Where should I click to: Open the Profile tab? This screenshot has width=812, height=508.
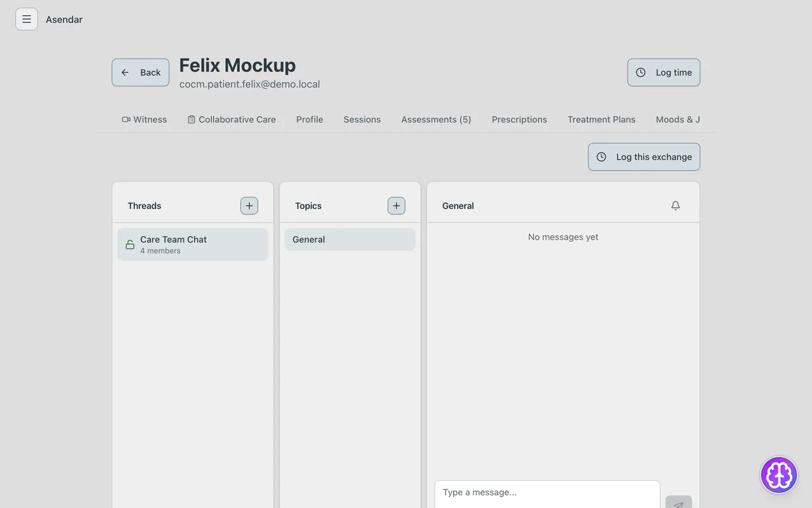(310, 119)
